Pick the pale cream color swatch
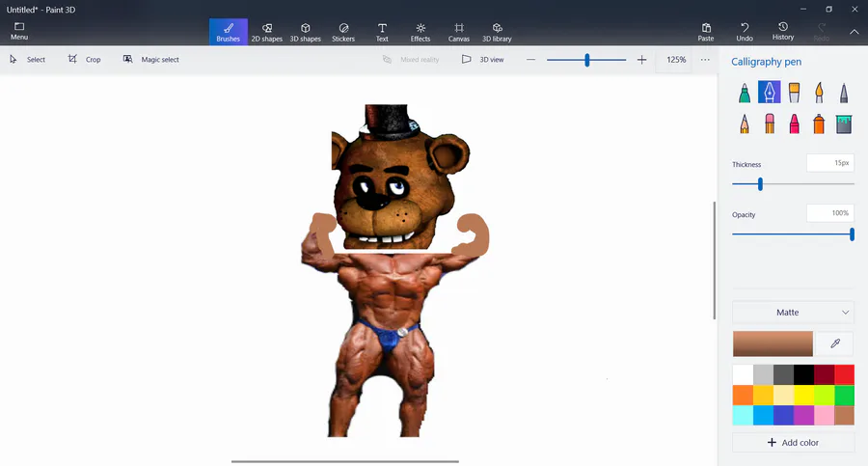The height and width of the screenshot is (466, 868). click(x=783, y=395)
